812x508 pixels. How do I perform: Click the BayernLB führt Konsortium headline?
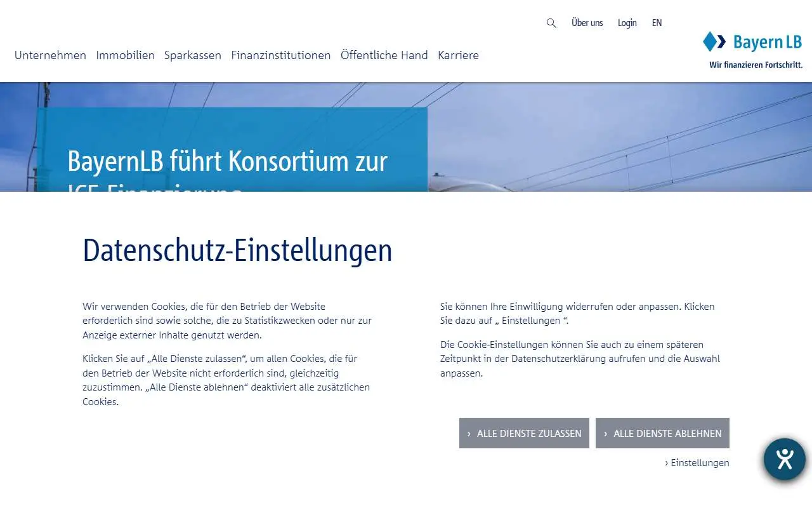tap(227, 170)
